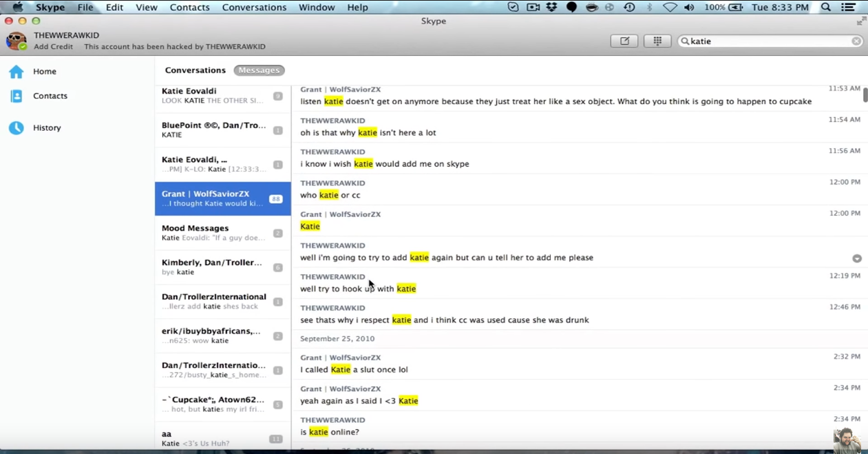Image resolution: width=868 pixels, height=454 pixels.
Task: Select the BluePoint ®©, Dan/Tro... conversation
Action: pyautogui.click(x=223, y=130)
